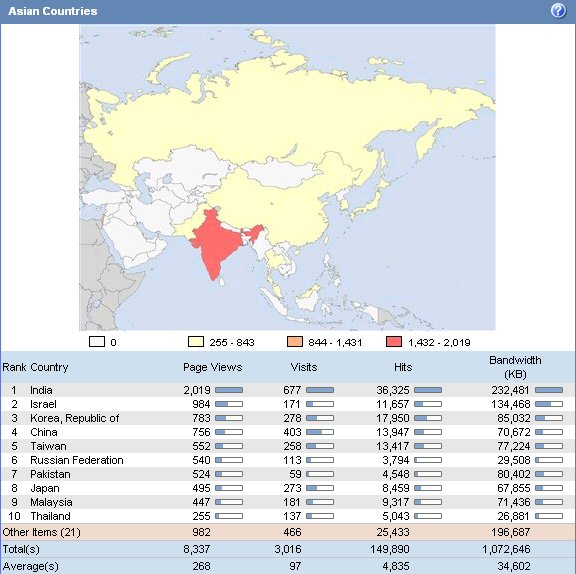
Task: Sort by the Hits column header
Action: [403, 367]
